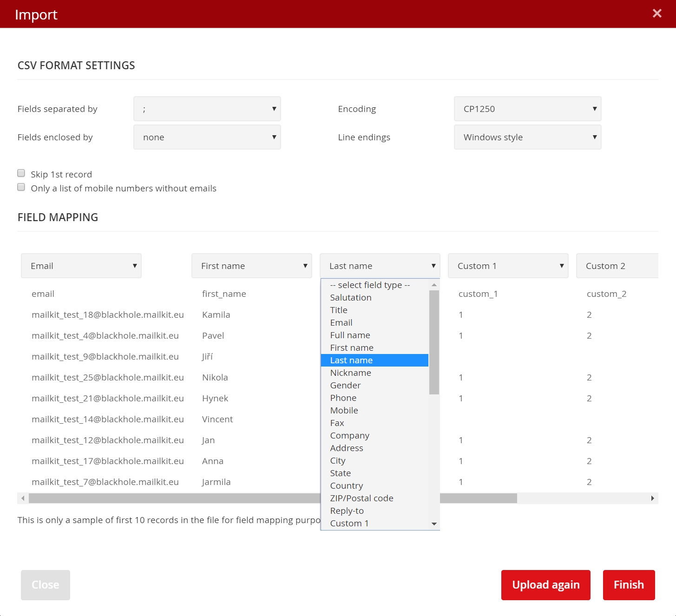Click the Finish button
Screen dimensions: 676x616
(x=629, y=585)
